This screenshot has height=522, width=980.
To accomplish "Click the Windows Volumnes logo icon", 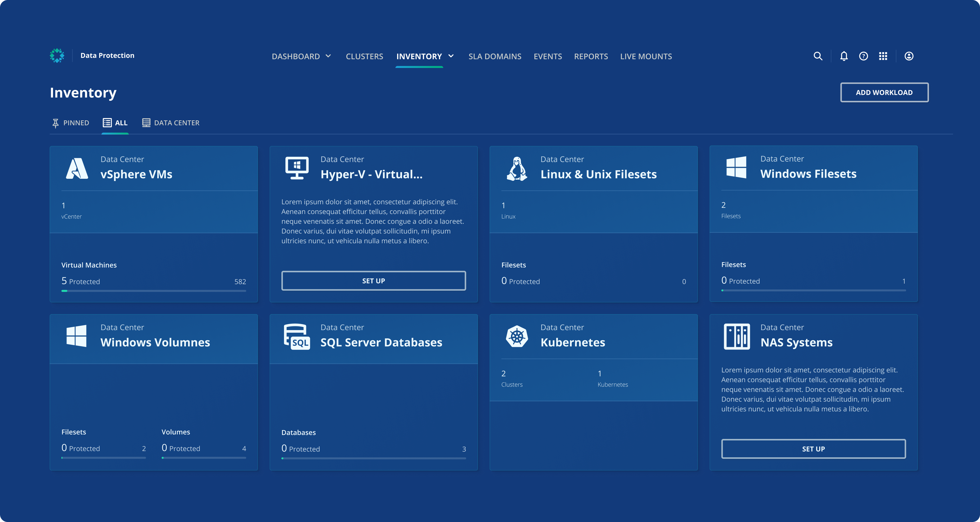I will click(x=77, y=335).
